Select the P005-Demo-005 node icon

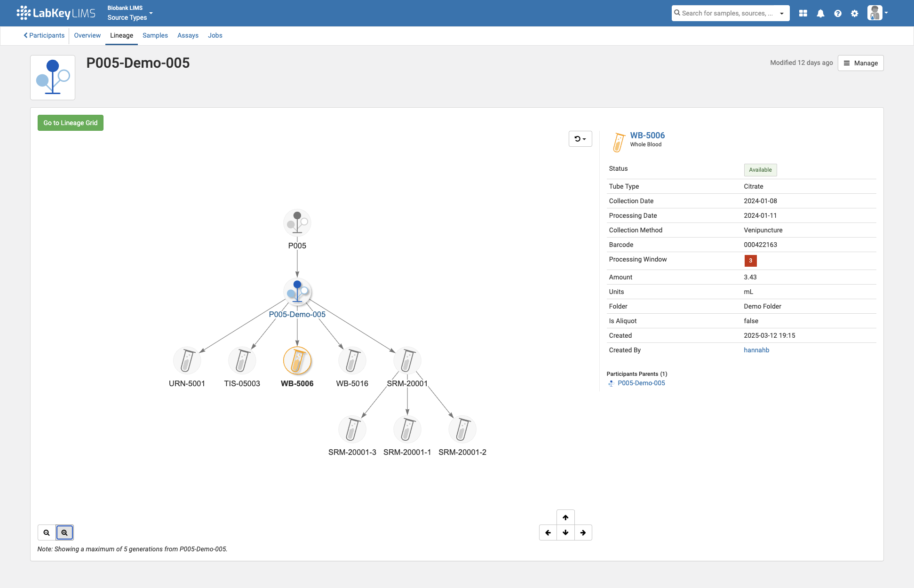click(x=297, y=292)
